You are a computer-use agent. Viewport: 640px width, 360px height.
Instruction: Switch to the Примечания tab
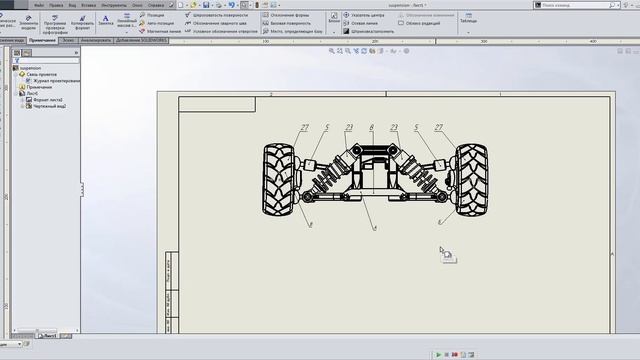[42, 40]
